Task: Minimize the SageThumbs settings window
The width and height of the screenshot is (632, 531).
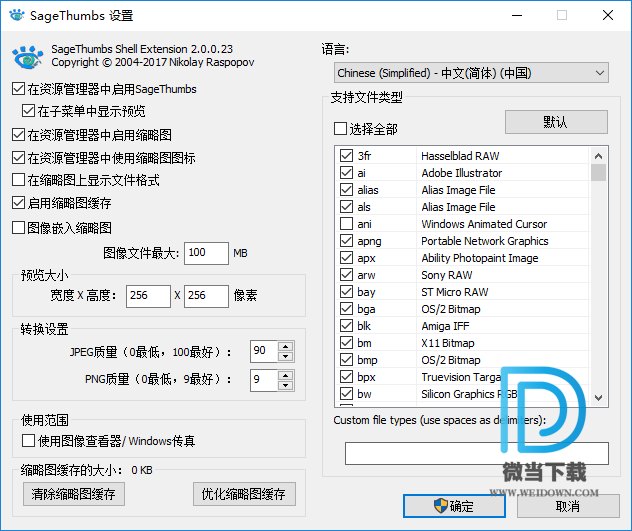Action: point(517,15)
